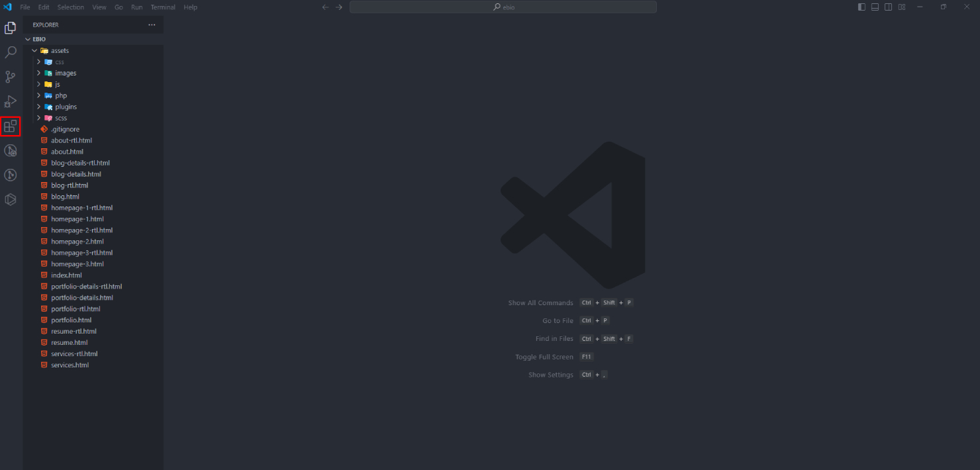Toggle the primary side bar visibility
Screen dimensions: 980x470
(861, 7)
